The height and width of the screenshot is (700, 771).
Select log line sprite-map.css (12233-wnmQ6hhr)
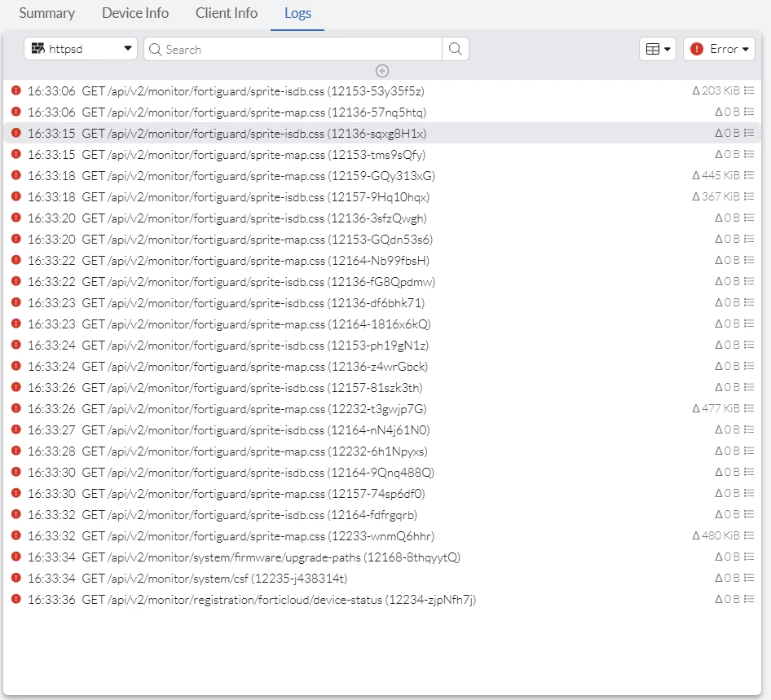(x=382, y=535)
